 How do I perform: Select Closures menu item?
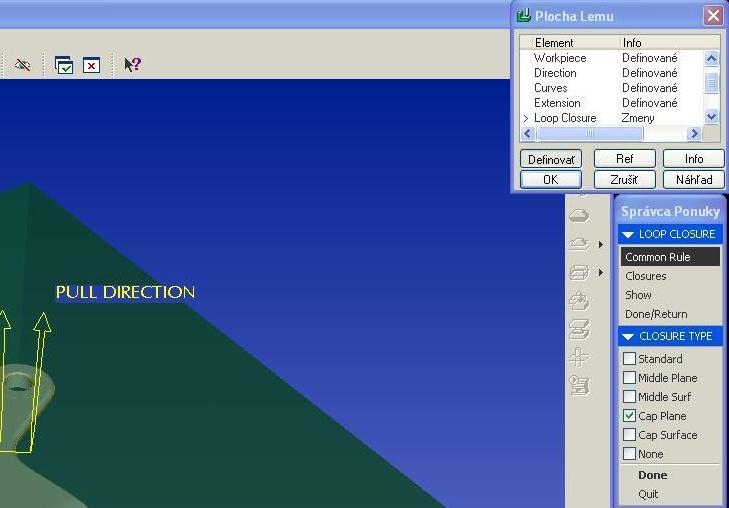670,276
